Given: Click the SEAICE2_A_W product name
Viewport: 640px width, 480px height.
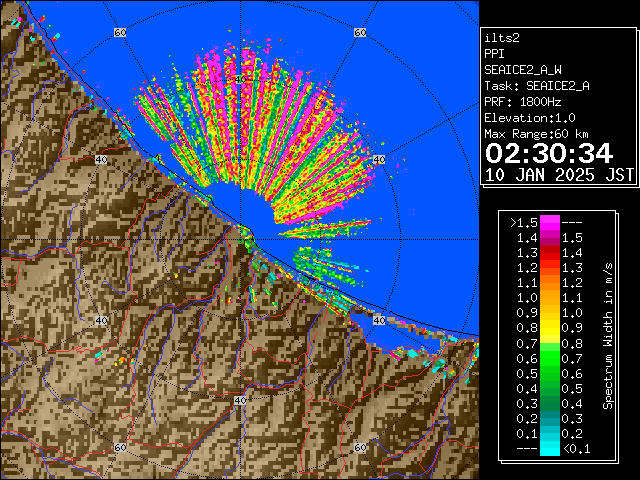Looking at the screenshot, I should 523,70.
